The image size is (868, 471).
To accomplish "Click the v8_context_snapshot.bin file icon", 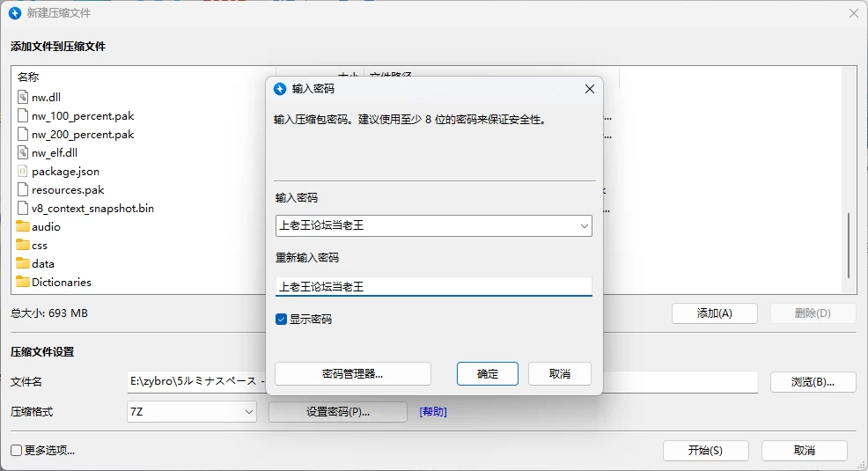I will (23, 208).
